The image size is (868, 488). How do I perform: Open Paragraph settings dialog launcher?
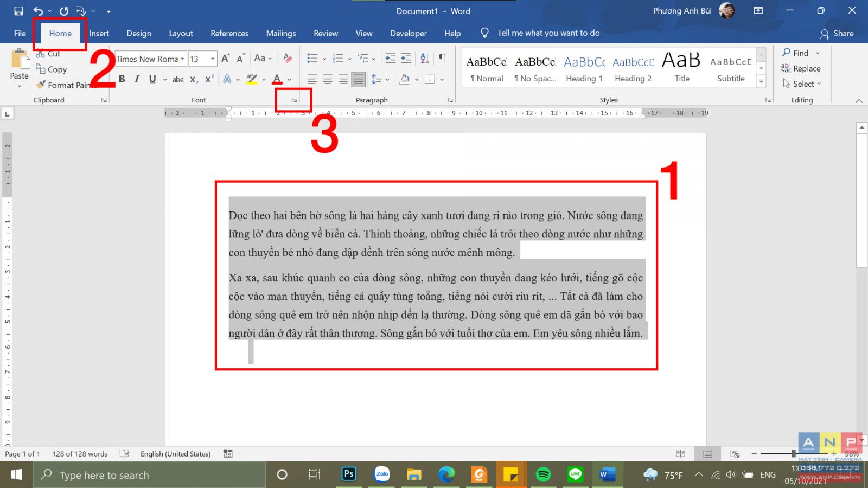[x=450, y=100]
